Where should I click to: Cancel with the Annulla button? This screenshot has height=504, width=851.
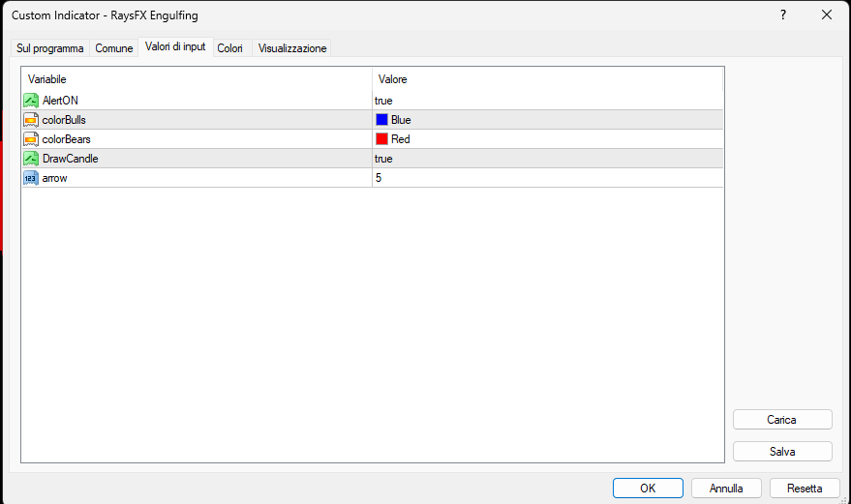(726, 489)
